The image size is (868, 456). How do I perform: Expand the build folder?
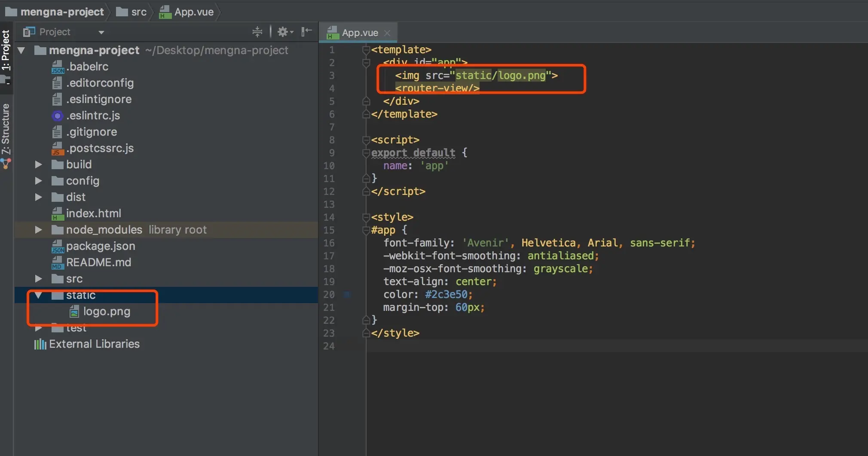tap(38, 164)
